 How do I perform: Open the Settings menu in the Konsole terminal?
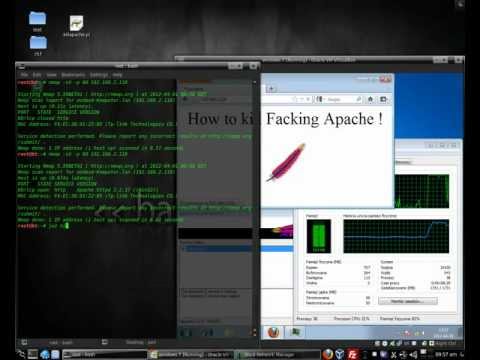pyautogui.click(x=99, y=75)
